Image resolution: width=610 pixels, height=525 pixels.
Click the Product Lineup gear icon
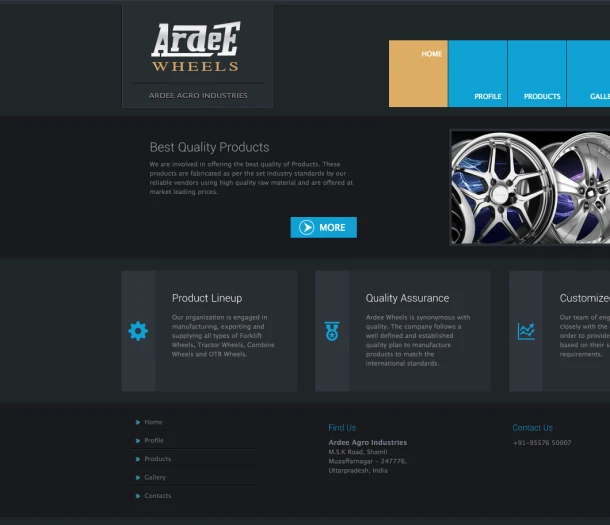(138, 331)
